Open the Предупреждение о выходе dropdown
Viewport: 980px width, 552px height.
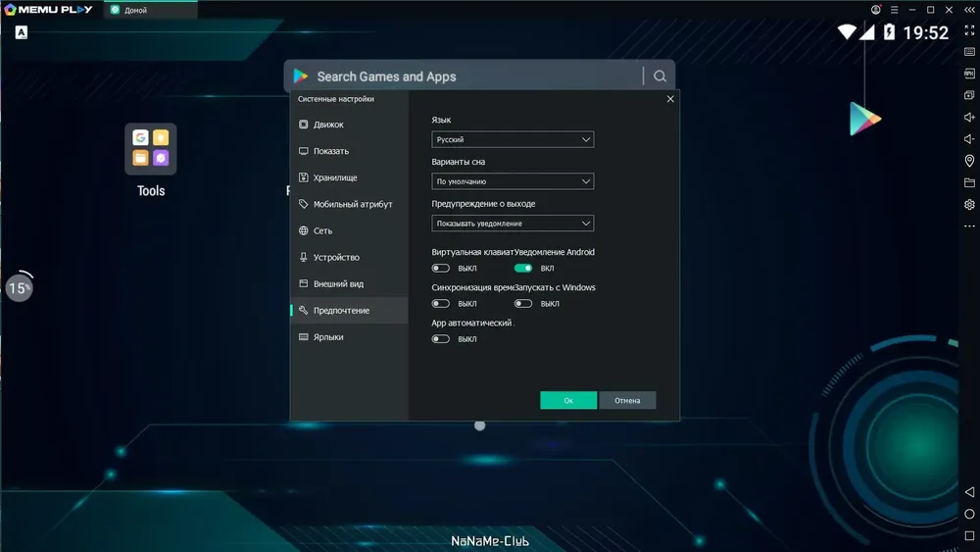tap(513, 224)
